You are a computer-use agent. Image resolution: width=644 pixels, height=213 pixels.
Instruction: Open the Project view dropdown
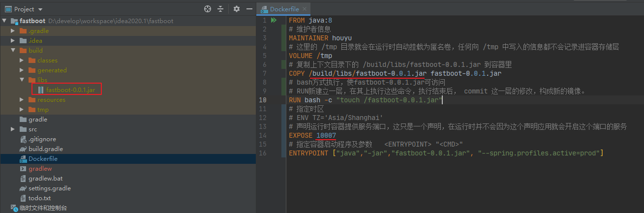(x=40, y=9)
